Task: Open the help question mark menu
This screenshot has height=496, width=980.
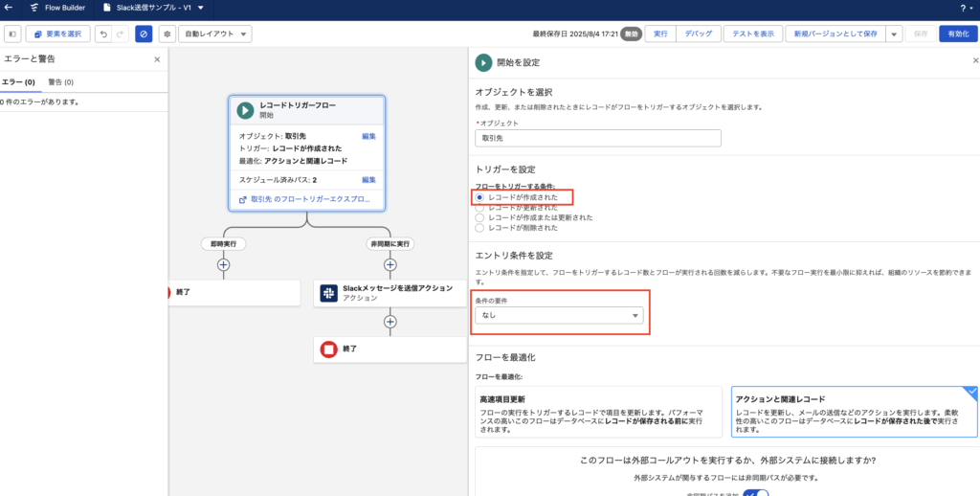Action: point(962,8)
